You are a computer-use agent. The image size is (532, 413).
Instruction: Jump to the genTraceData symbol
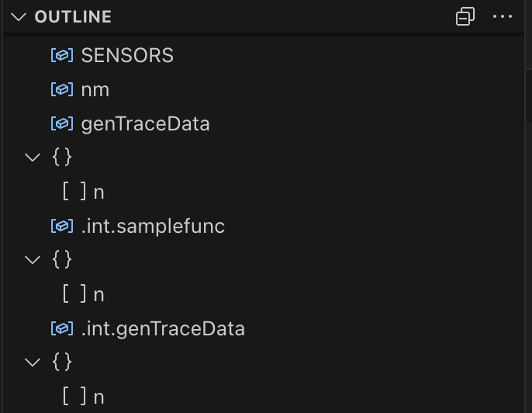[146, 123]
